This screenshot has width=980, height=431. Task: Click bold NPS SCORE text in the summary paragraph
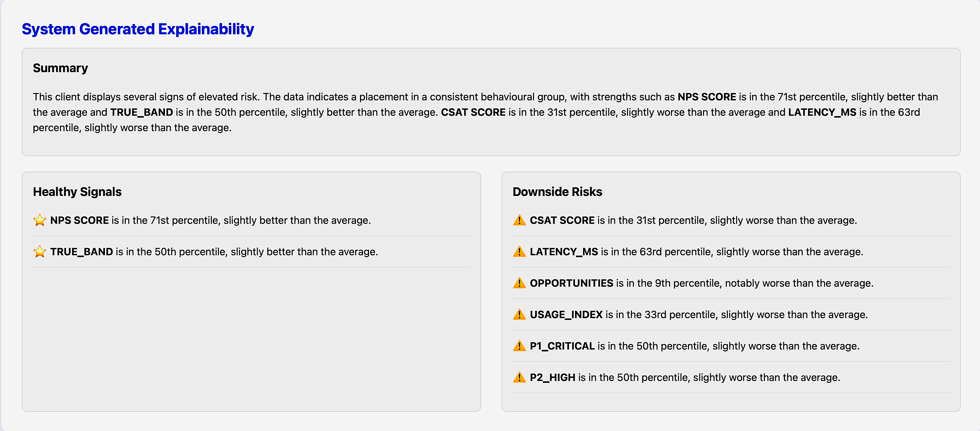[707, 97]
